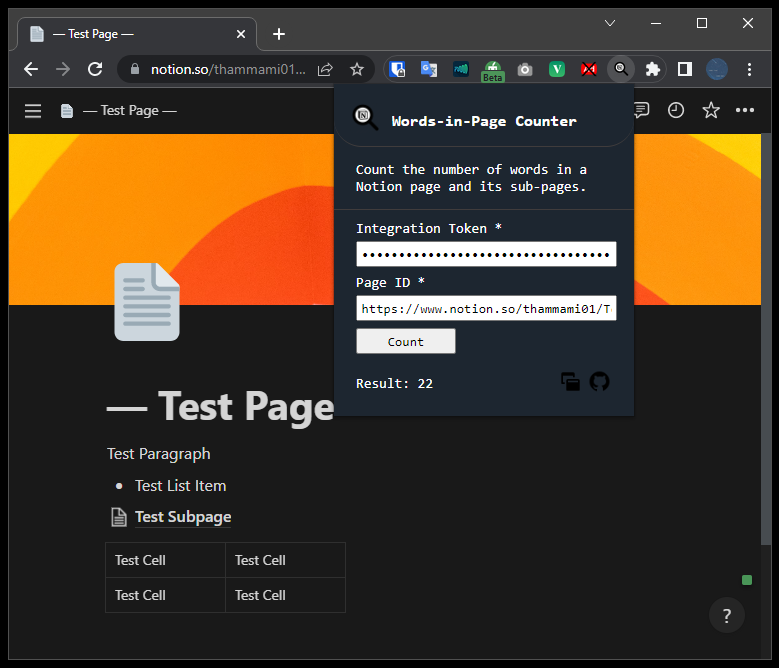
Task: Open the camera screenshot extension
Action: click(x=525, y=69)
